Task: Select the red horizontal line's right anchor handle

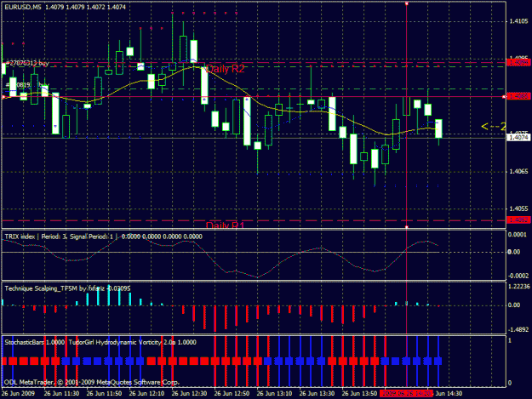Action: (504, 97)
